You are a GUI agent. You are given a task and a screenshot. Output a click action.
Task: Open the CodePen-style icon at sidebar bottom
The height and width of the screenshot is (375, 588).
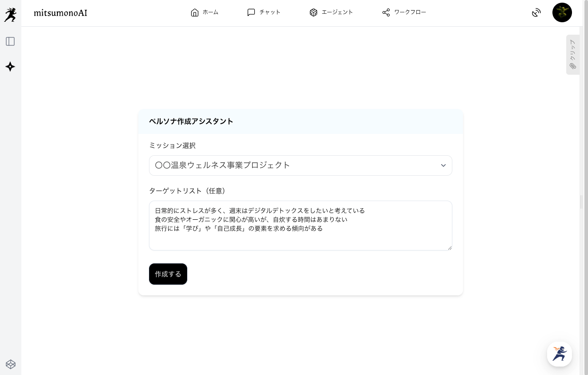tap(11, 364)
